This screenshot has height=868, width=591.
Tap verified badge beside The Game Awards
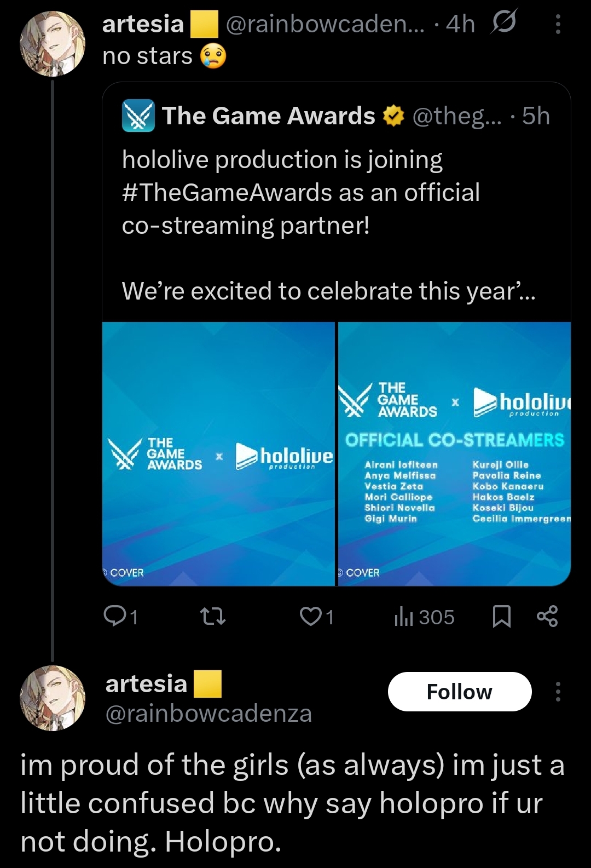point(393,116)
